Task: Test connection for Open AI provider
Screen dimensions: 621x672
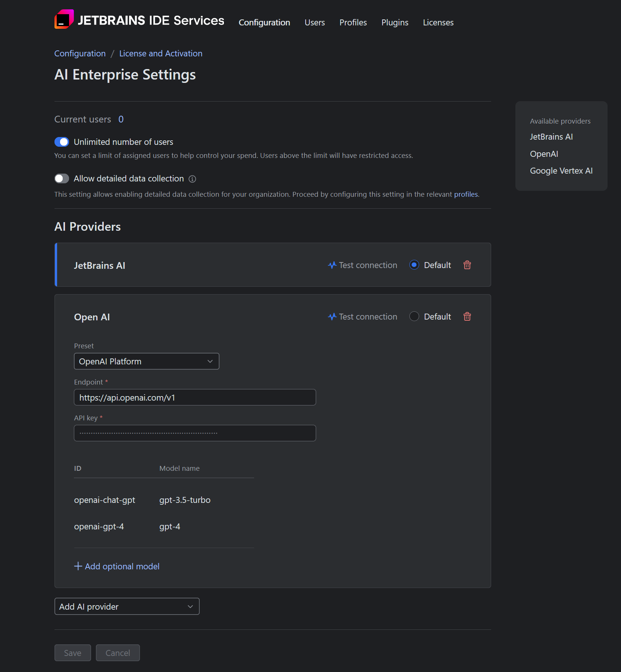Action: 362,317
